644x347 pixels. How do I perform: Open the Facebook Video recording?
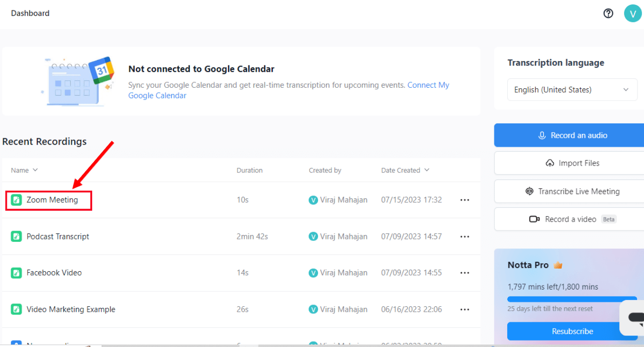click(x=54, y=273)
